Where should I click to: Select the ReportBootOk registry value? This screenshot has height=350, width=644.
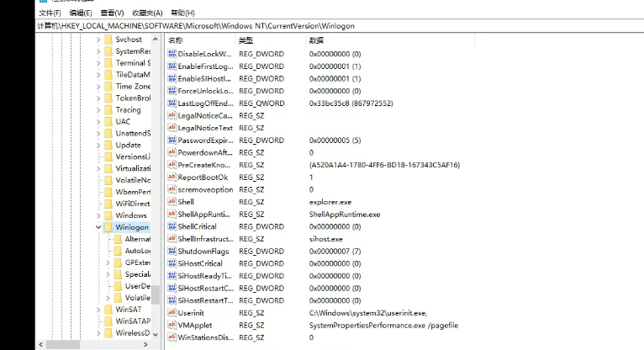click(x=203, y=178)
